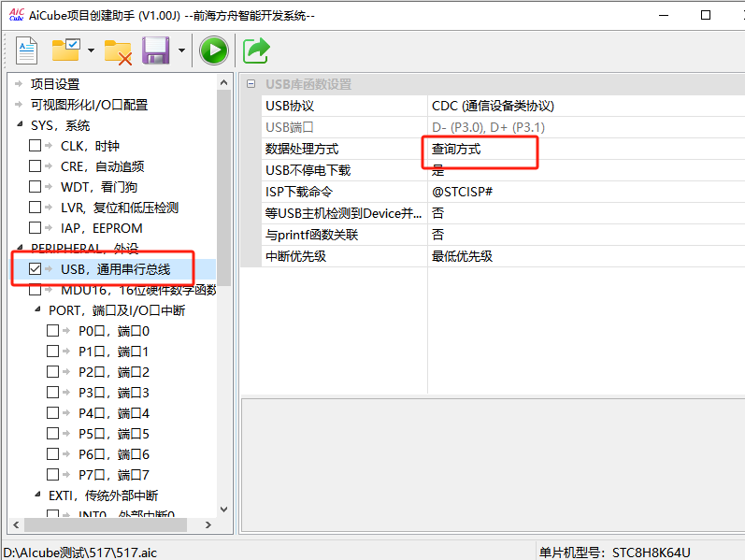
Task: Check the P4口 端口4 checkbox
Action: 52,413
